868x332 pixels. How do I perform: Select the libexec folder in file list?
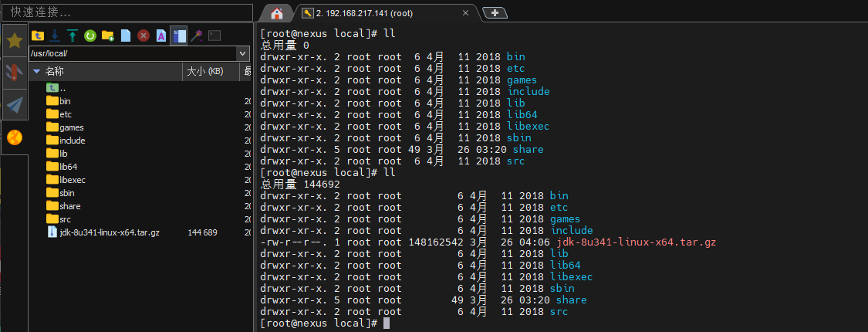click(66, 180)
